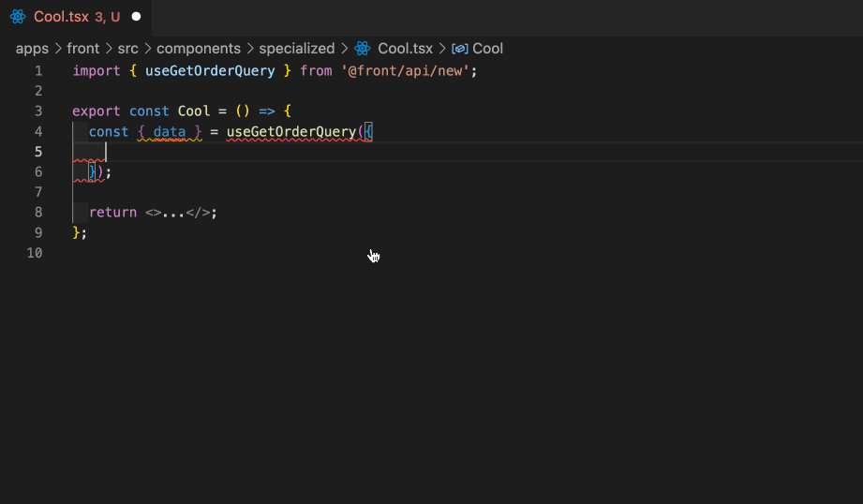
Task: Click line number 1 in the gutter
Action: [38, 71]
